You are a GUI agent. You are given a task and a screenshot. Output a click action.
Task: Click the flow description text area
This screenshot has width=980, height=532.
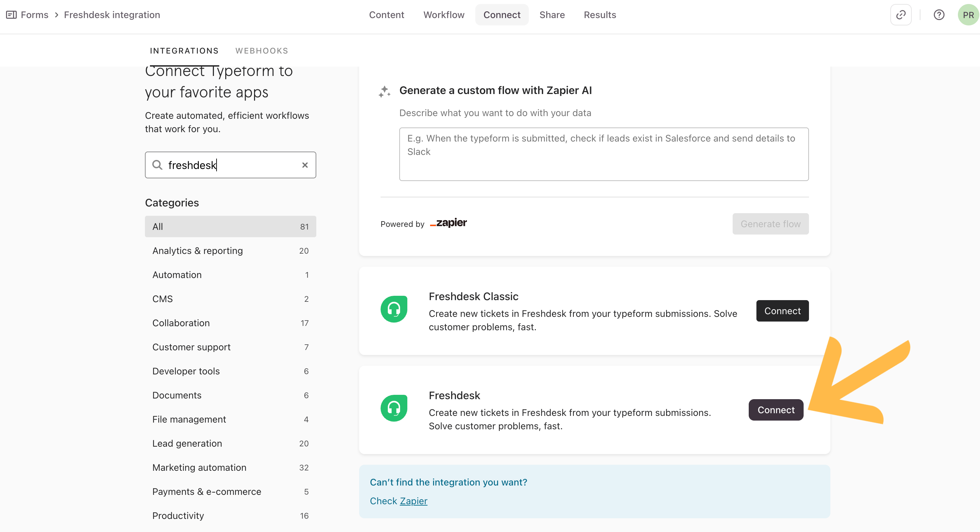click(x=604, y=154)
